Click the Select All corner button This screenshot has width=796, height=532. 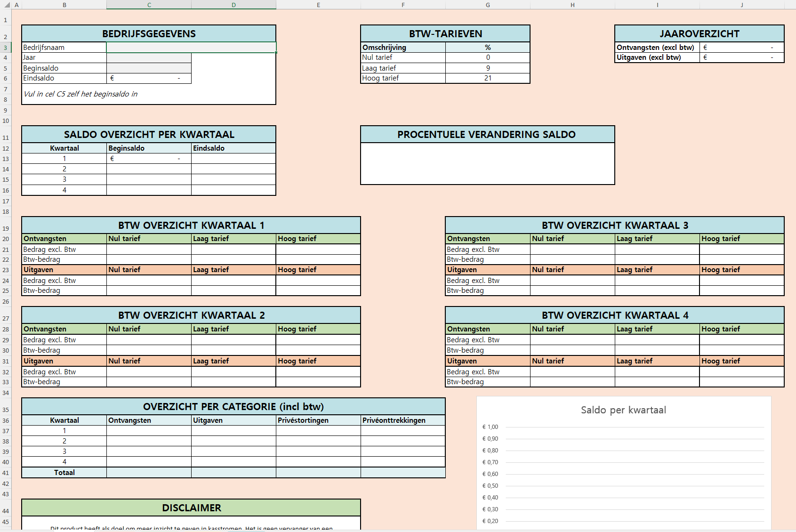[x=6, y=5]
